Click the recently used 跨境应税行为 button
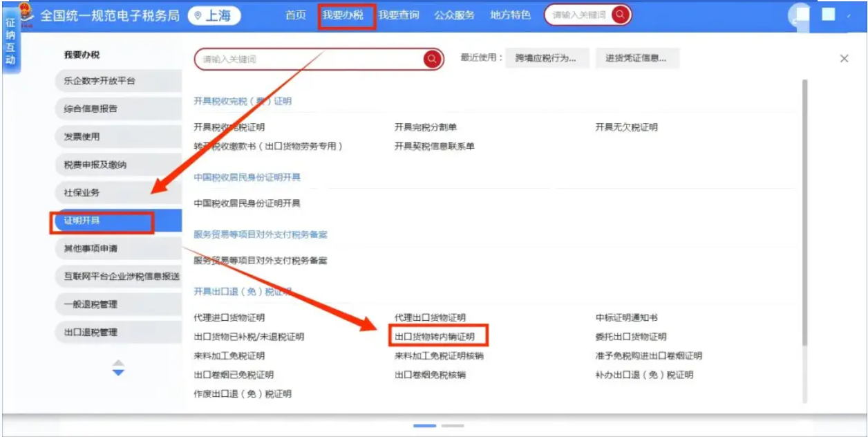 546,59
